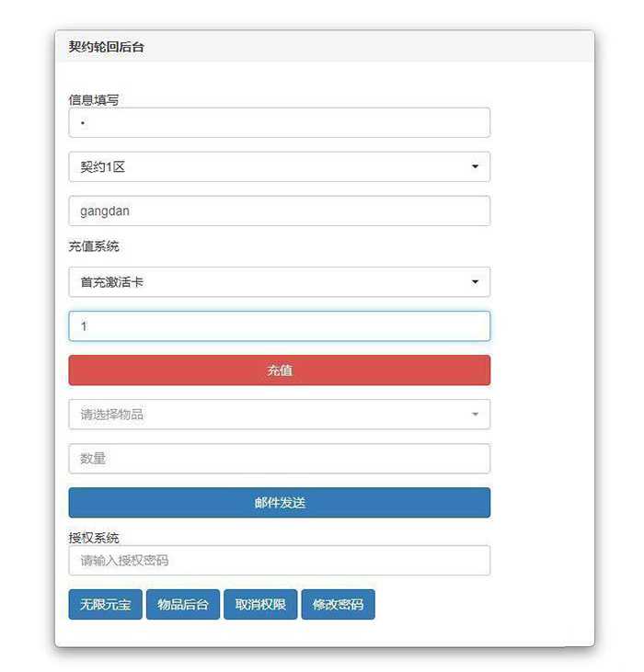
Task: Focus the 请输入授权密码 password field
Action: (x=279, y=561)
